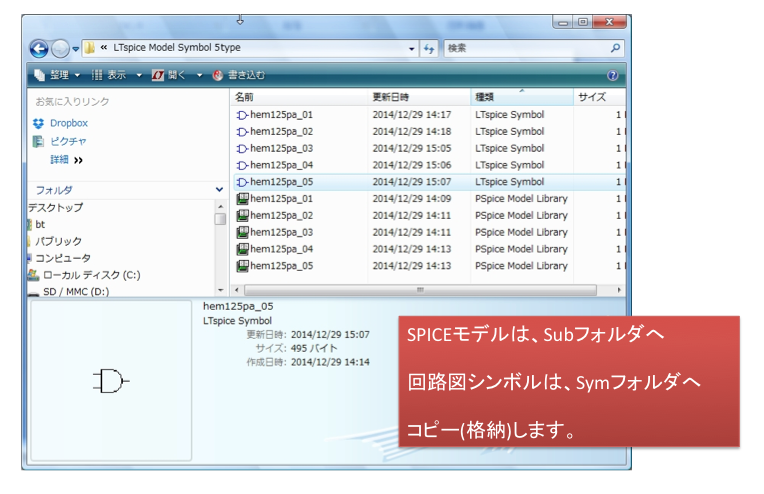764x494 pixels.
Task: Maximize the Explorer window
Action: click(x=583, y=22)
